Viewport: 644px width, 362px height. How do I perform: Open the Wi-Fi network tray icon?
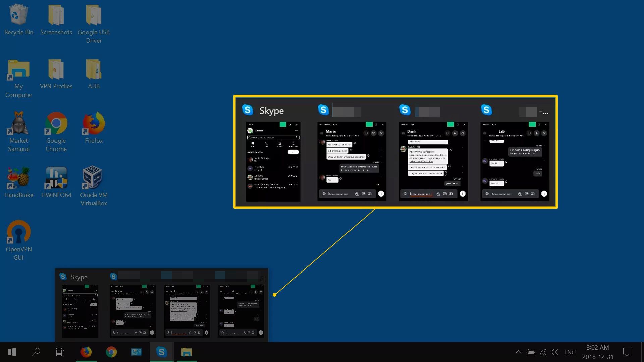(543, 352)
